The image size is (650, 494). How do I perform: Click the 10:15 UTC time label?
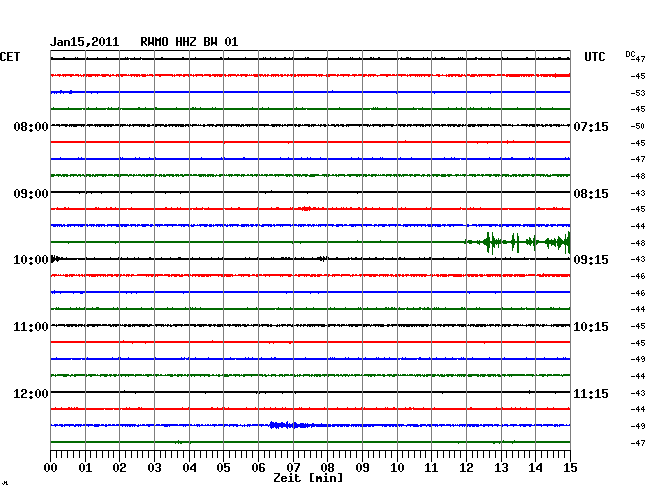(591, 327)
